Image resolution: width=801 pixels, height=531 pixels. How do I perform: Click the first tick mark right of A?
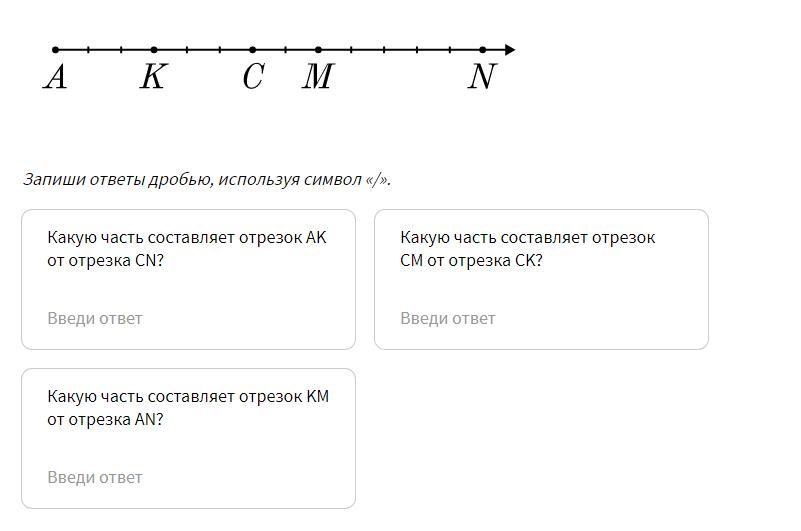coord(88,49)
